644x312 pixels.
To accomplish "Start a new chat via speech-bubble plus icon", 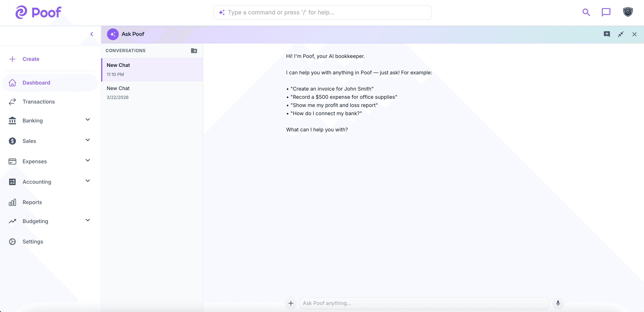I will pyautogui.click(x=607, y=34).
